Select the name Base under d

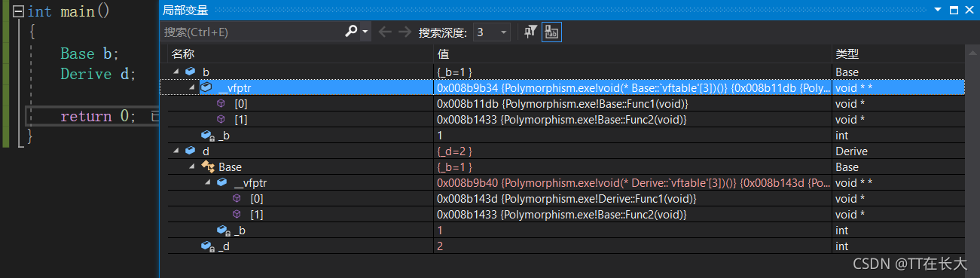click(x=230, y=166)
